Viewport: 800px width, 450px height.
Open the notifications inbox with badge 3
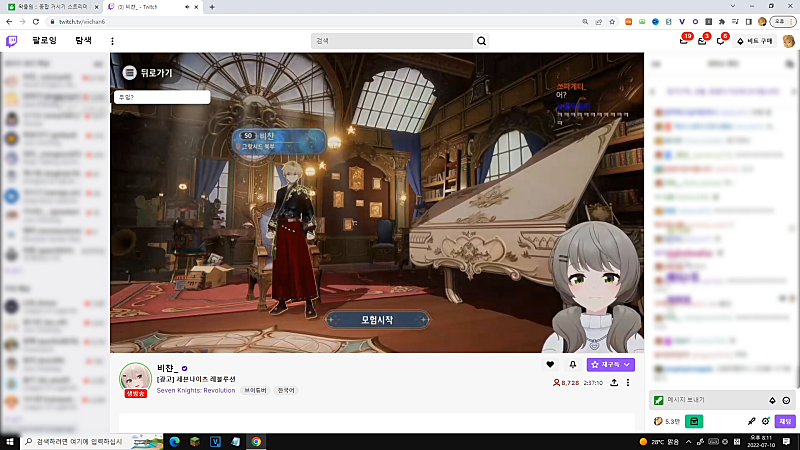tap(702, 41)
